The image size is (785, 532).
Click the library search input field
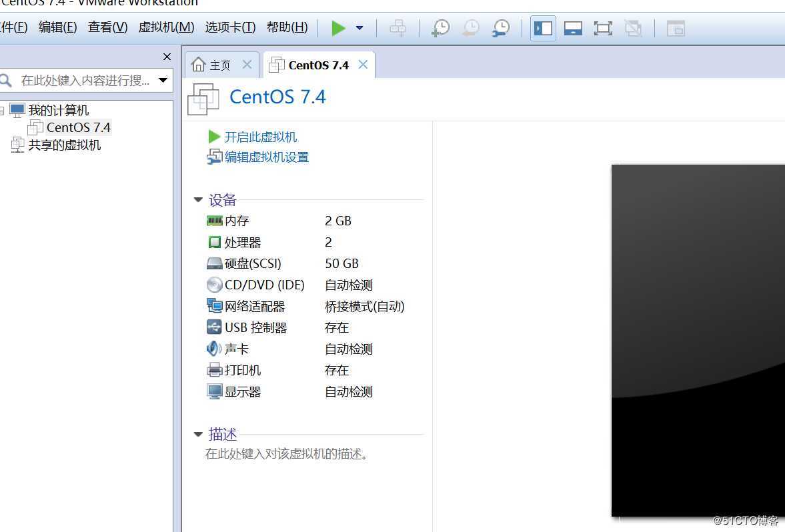[85, 81]
